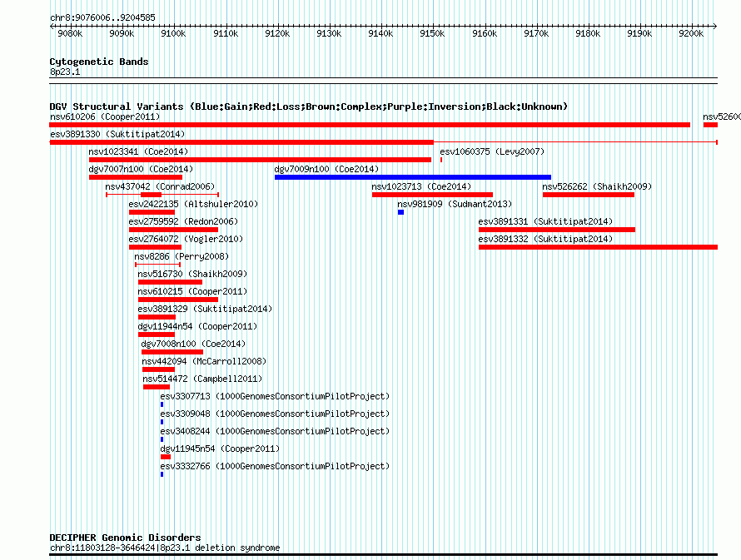
Task: Click the 9120k ruler position
Action: [277, 33]
